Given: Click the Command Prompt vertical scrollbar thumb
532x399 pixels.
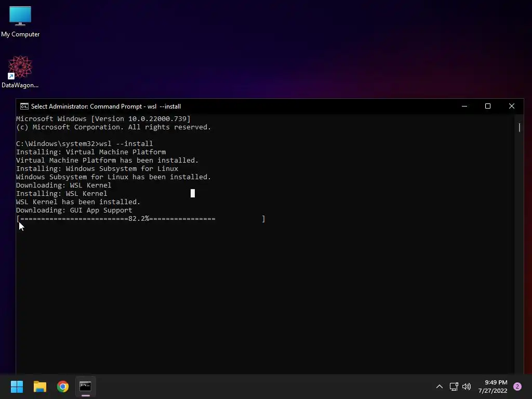Looking at the screenshot, I should click(x=520, y=128).
